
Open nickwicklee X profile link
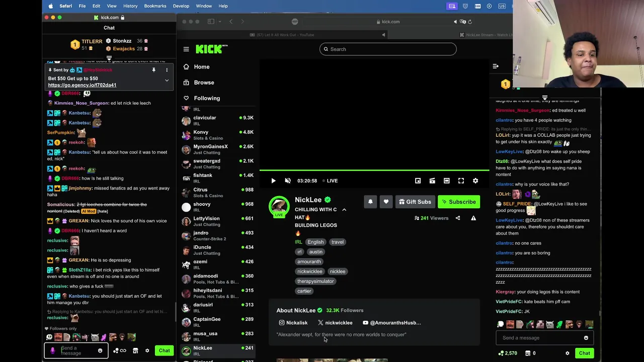pos(335,323)
